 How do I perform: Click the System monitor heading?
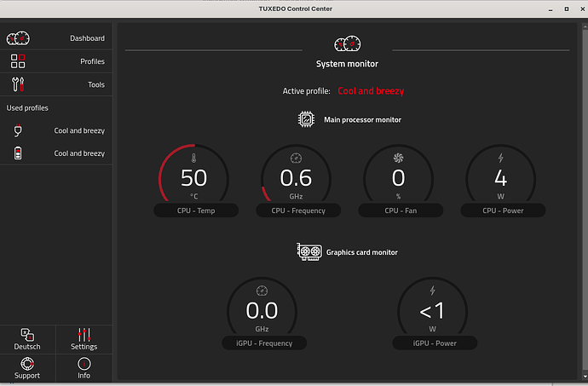pyautogui.click(x=347, y=64)
